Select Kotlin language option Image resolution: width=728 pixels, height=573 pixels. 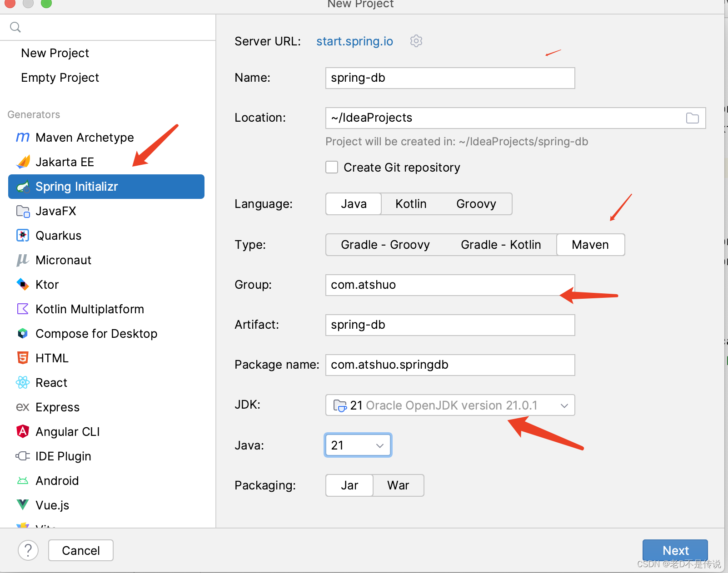point(411,204)
